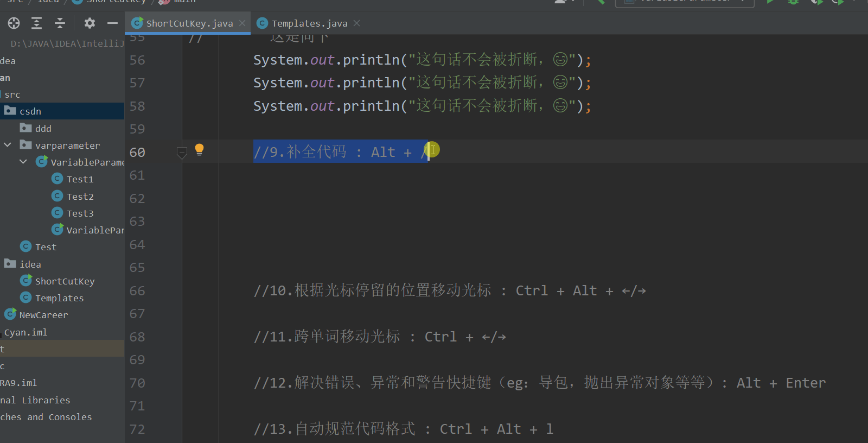Close the ShortCutKey.java tab
Viewport: 868px width, 443px height.
[242, 23]
